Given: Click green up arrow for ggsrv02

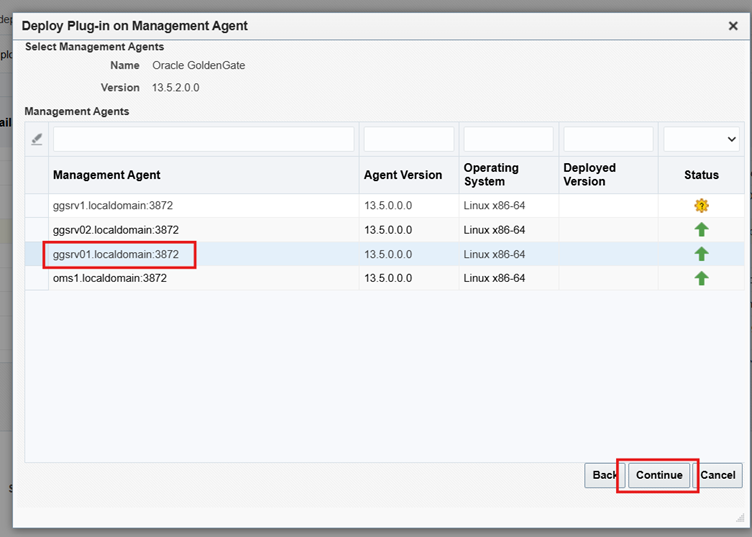Looking at the screenshot, I should click(x=701, y=230).
